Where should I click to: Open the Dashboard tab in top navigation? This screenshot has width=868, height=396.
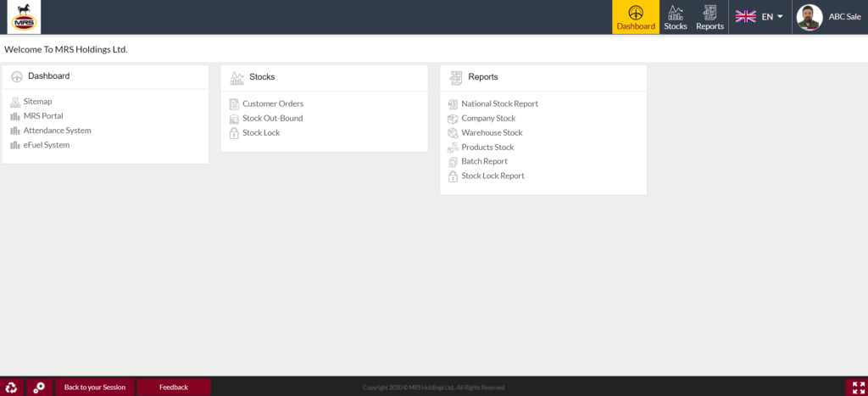point(636,17)
